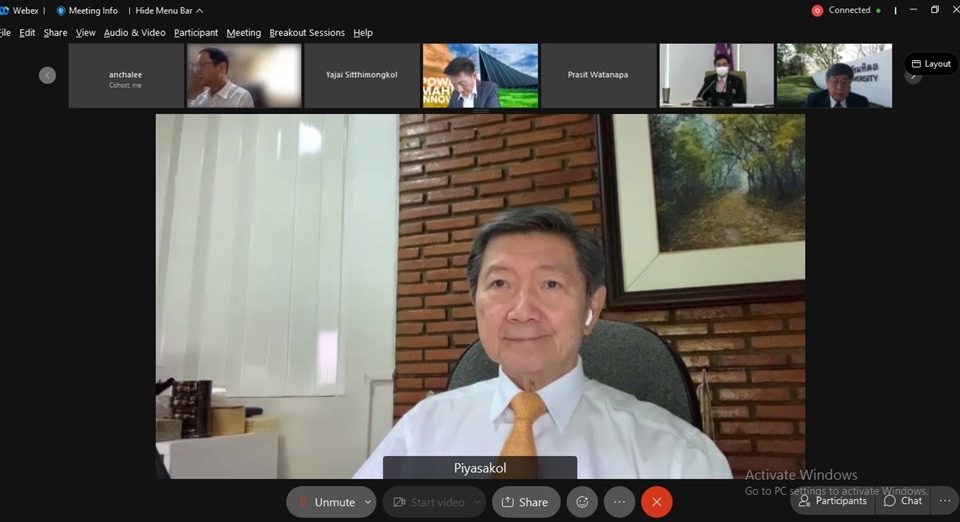Open more options ellipsis in center controls
960x522 pixels.
(x=619, y=502)
